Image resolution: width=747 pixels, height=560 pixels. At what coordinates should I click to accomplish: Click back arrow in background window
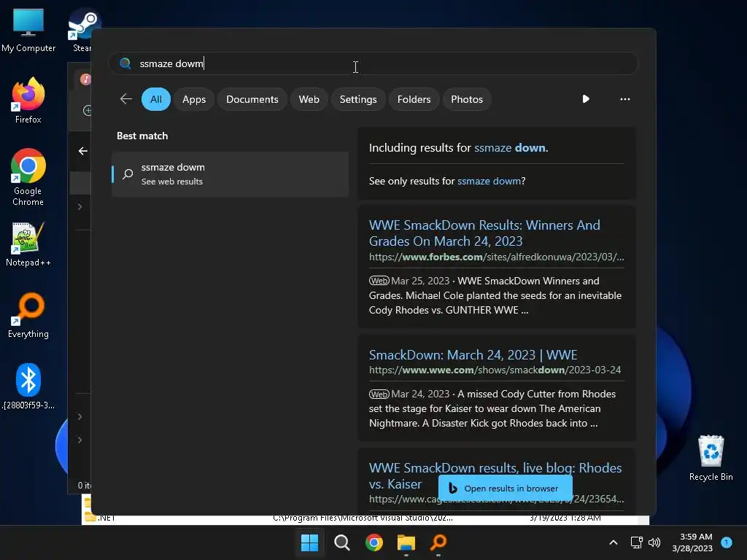tap(83, 151)
